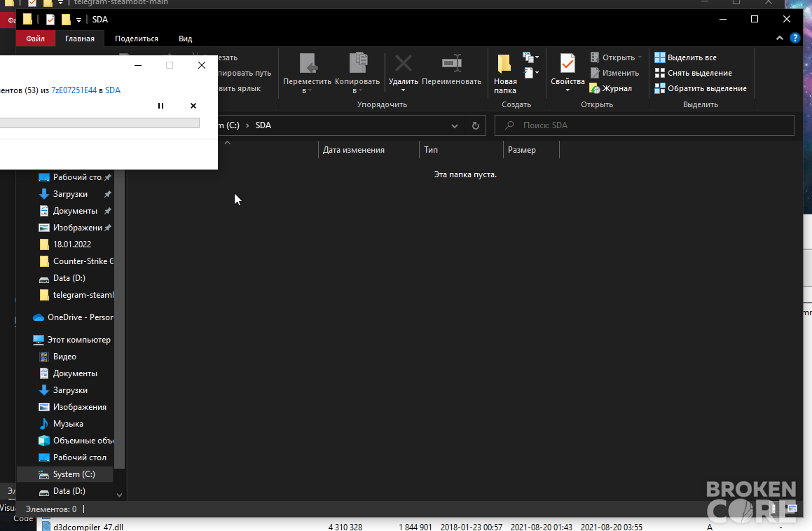Open the Properties (Свойства) dropdown arrow

point(567,90)
